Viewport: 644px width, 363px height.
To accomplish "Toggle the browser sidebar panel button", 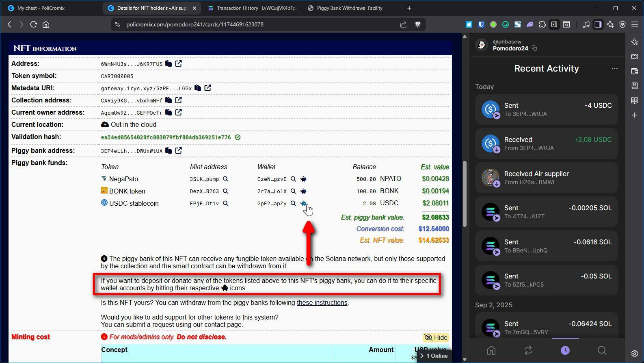I will point(598,24).
